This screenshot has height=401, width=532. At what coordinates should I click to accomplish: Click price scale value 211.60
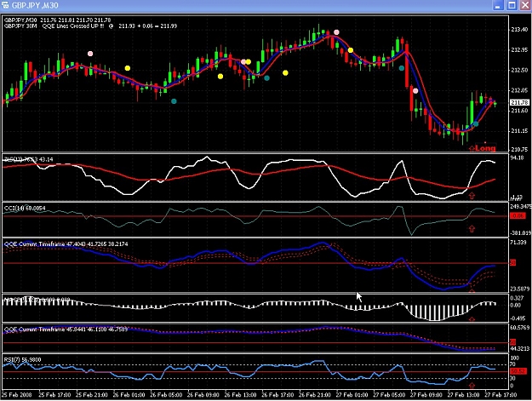click(519, 111)
